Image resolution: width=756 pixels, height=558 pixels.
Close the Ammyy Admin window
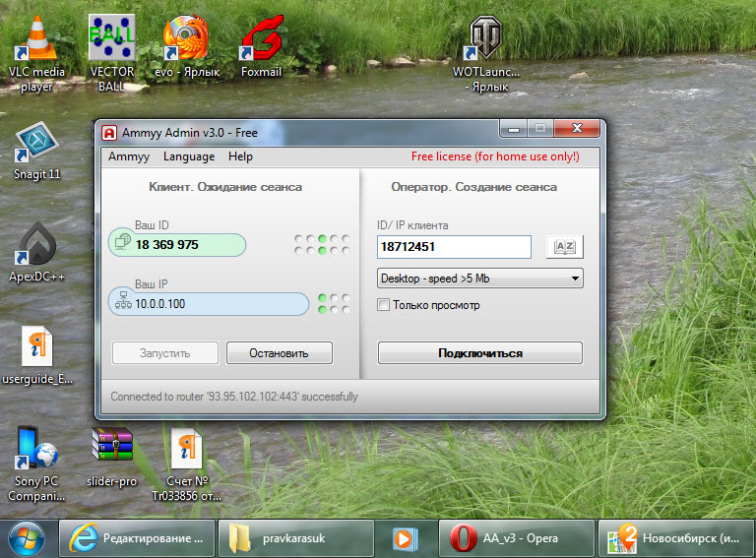pyautogui.click(x=577, y=128)
